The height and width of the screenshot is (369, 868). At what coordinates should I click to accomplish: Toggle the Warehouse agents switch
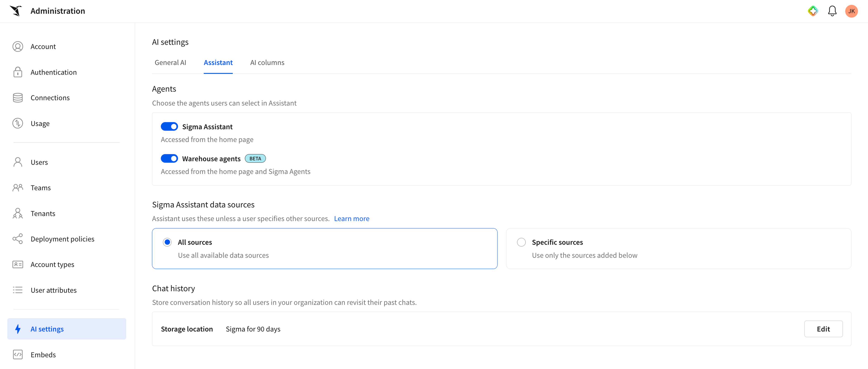169,159
